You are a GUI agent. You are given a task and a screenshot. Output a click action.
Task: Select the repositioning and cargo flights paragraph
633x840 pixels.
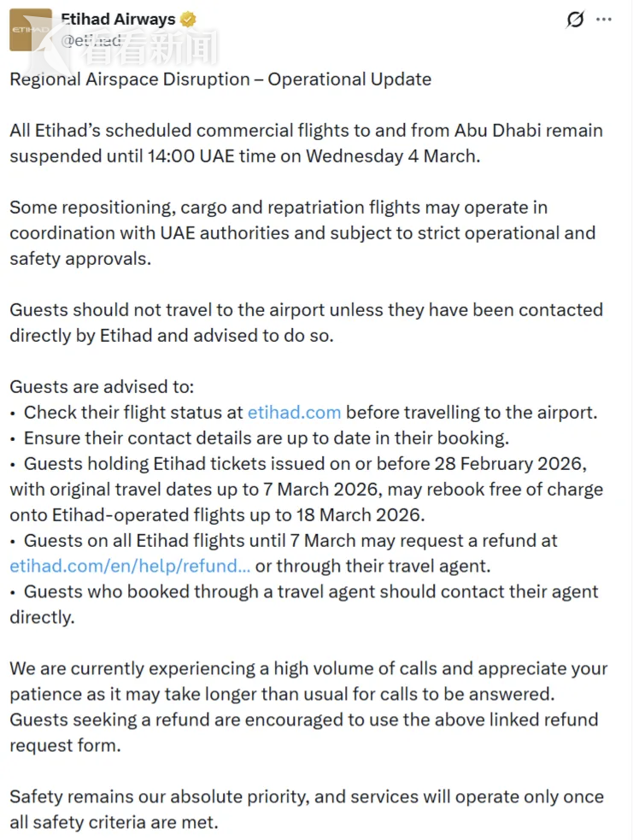tap(302, 232)
